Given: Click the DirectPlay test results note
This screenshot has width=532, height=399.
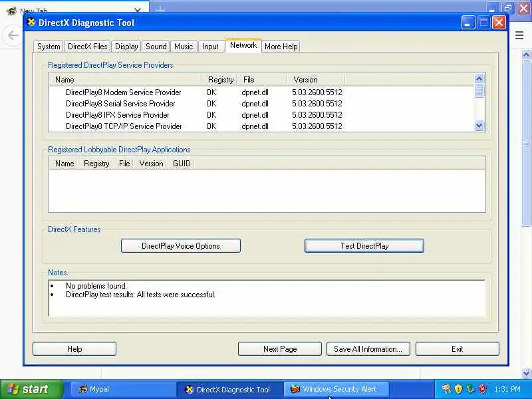Looking at the screenshot, I should (140, 295).
